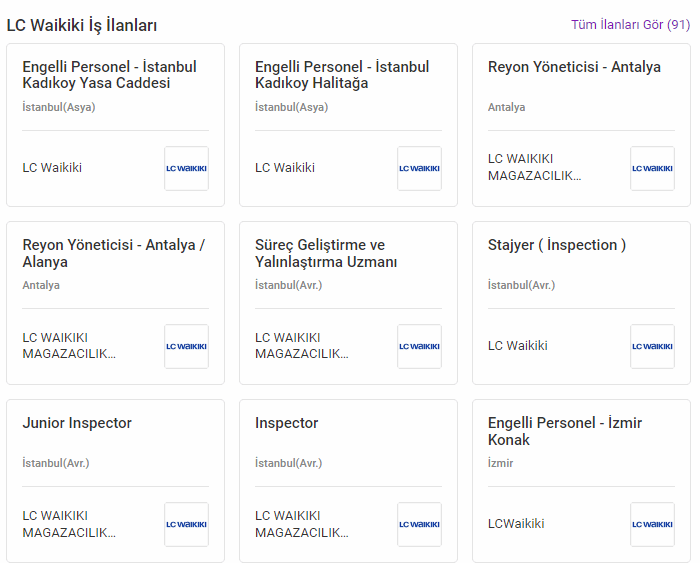Click LC Waikiki logo in Yasa Caddesi card

(186, 168)
